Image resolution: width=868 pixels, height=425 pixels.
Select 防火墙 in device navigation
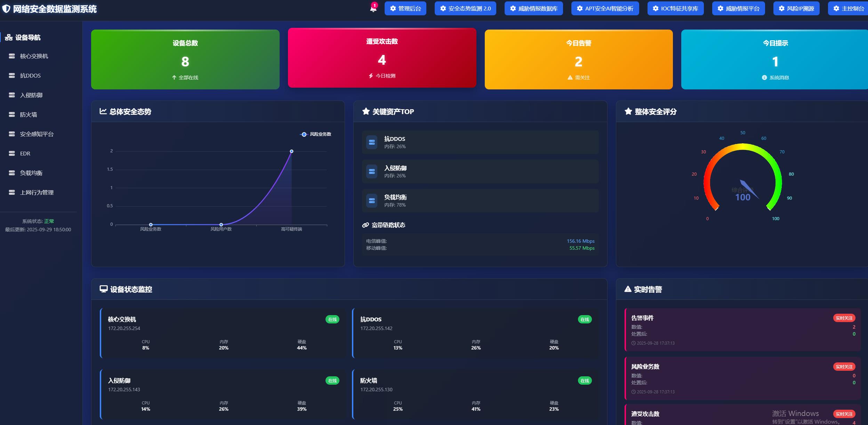click(x=29, y=114)
